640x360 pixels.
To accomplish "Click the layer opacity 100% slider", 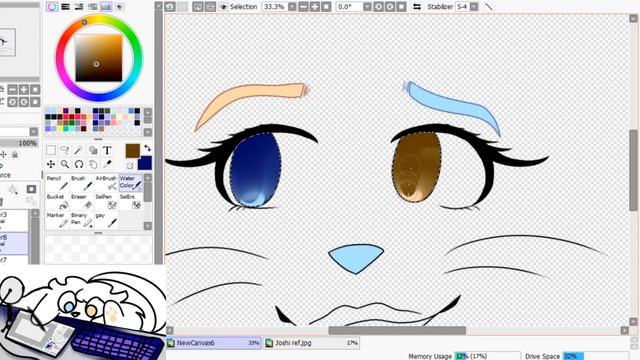I will [x=20, y=143].
